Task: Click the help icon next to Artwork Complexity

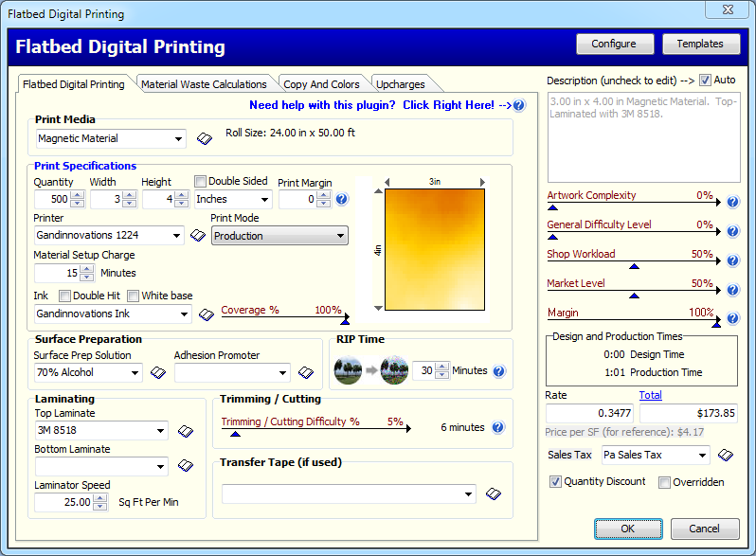Action: coord(732,202)
